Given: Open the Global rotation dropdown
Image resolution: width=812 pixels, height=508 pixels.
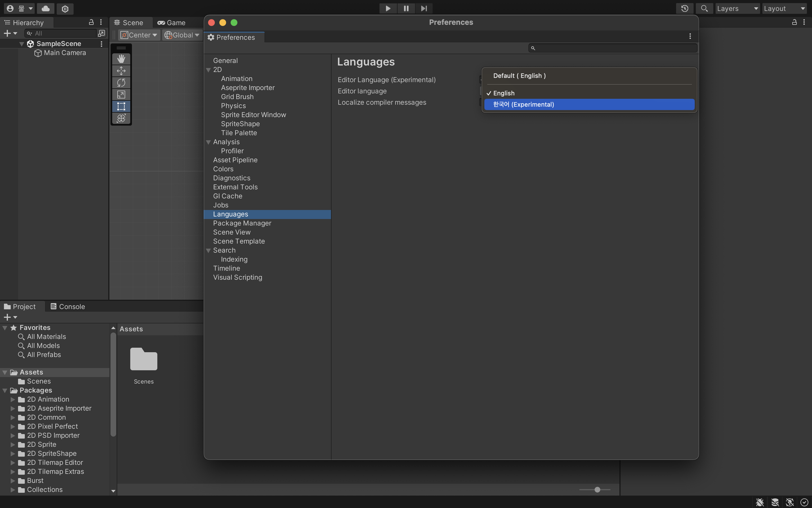Looking at the screenshot, I should pos(182,35).
